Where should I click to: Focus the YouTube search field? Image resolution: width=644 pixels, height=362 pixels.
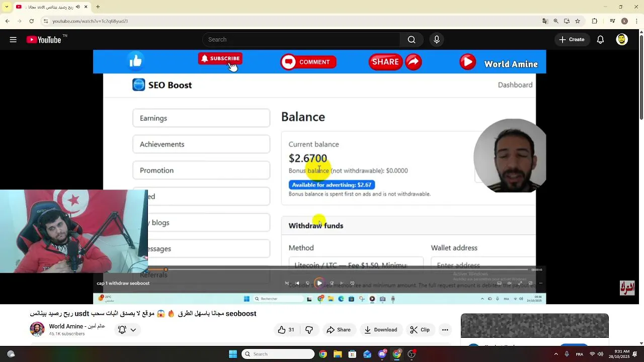point(301,40)
